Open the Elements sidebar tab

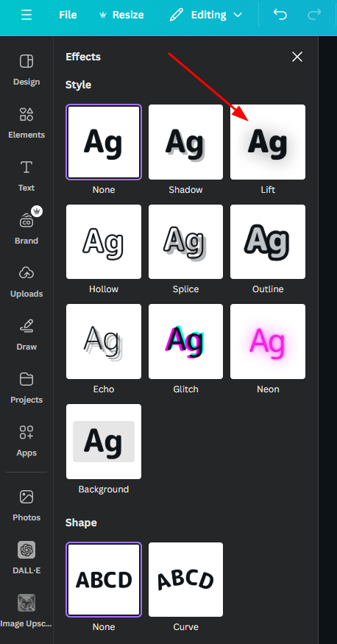point(26,123)
